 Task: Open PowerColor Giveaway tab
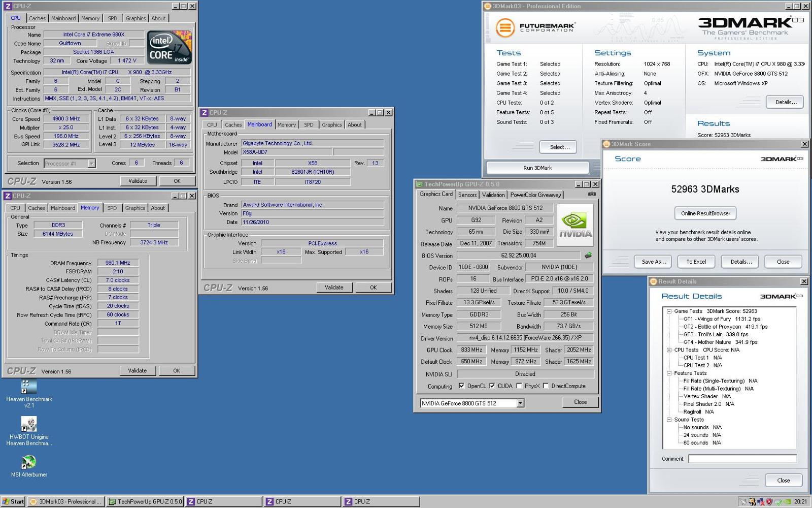point(535,195)
